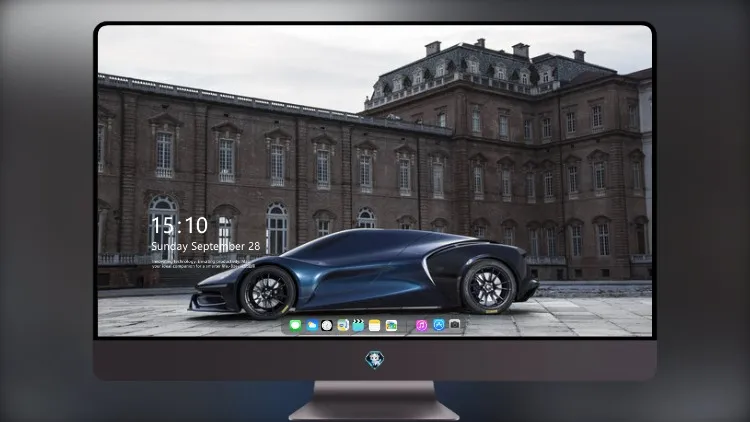Open the Weather app in dock
The image size is (750, 422).
point(311,326)
